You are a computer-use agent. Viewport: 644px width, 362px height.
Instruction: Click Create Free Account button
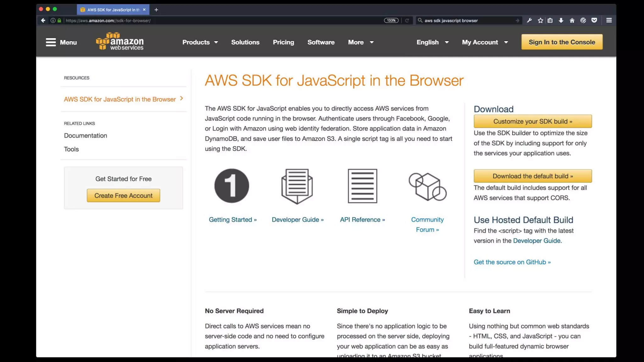(x=123, y=195)
